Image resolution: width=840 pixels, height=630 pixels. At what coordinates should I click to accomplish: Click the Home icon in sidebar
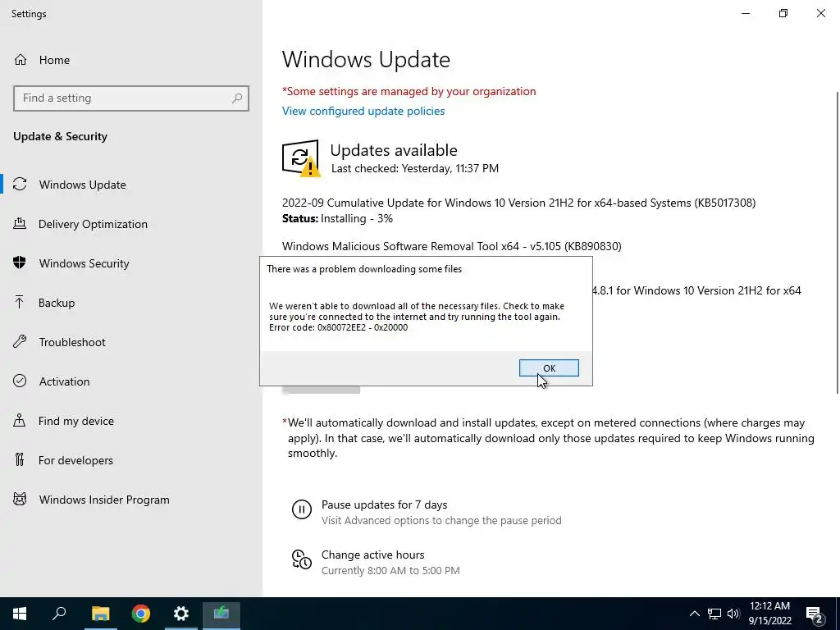pyautogui.click(x=21, y=60)
